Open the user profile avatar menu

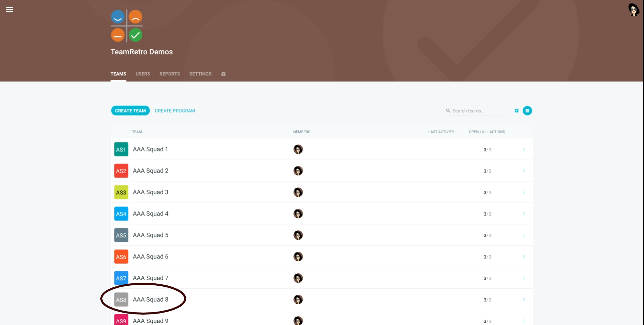click(x=634, y=10)
